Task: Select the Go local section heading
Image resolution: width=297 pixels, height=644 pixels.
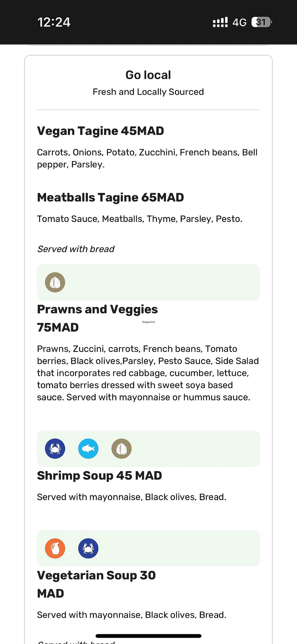Action: pos(148,75)
